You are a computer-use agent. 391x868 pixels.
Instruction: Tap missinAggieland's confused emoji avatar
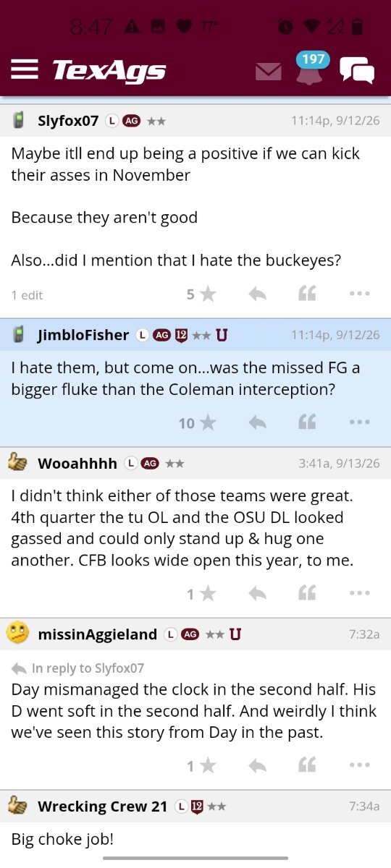click(18, 634)
